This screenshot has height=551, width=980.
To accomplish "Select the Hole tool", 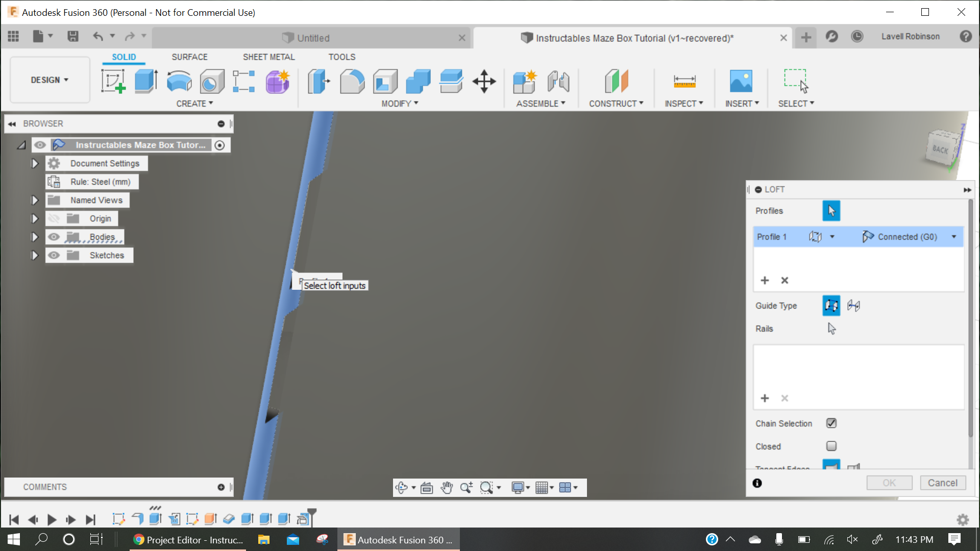I will (212, 81).
